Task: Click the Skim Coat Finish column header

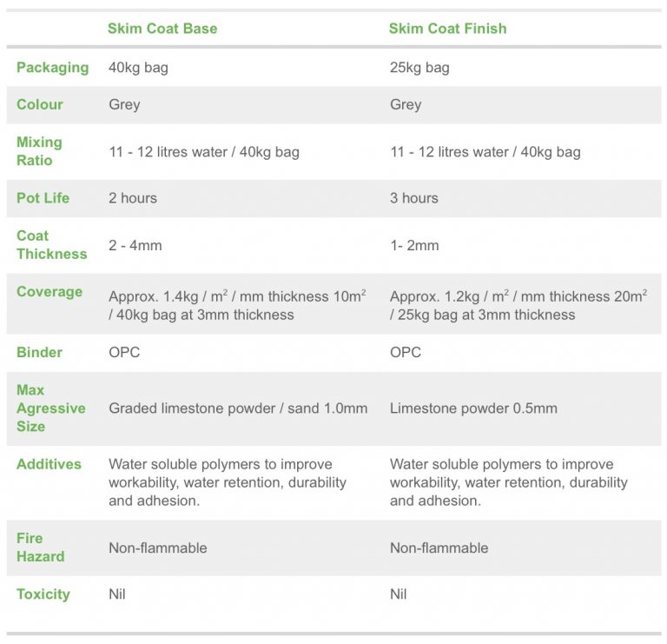Action: [x=447, y=29]
